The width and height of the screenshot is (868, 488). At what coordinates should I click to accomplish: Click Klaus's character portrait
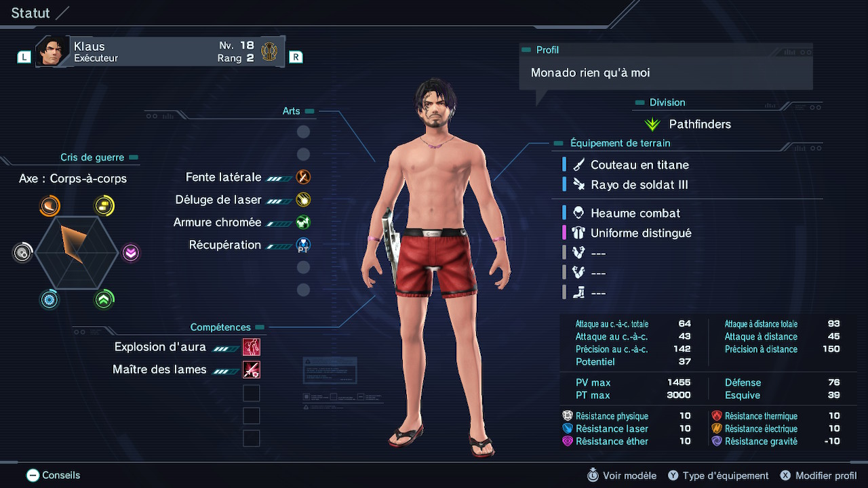coord(53,52)
